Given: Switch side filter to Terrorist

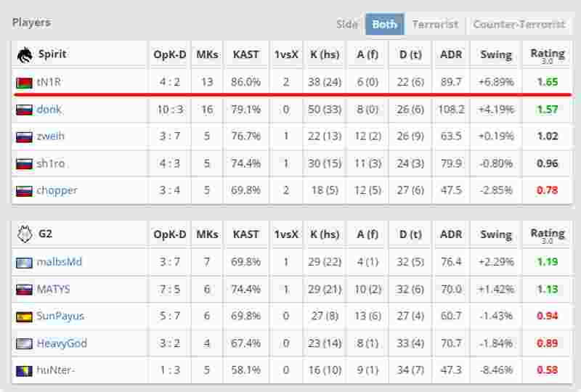Looking at the screenshot, I should (435, 24).
